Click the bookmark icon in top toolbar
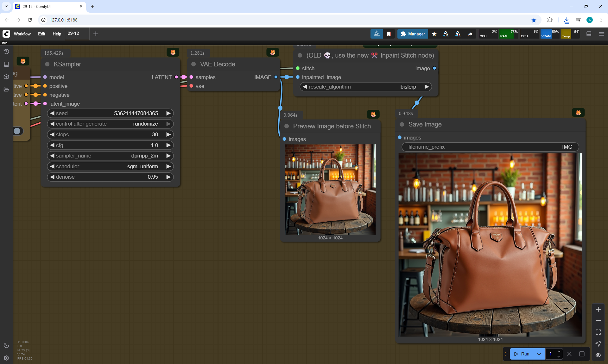 tap(389, 34)
